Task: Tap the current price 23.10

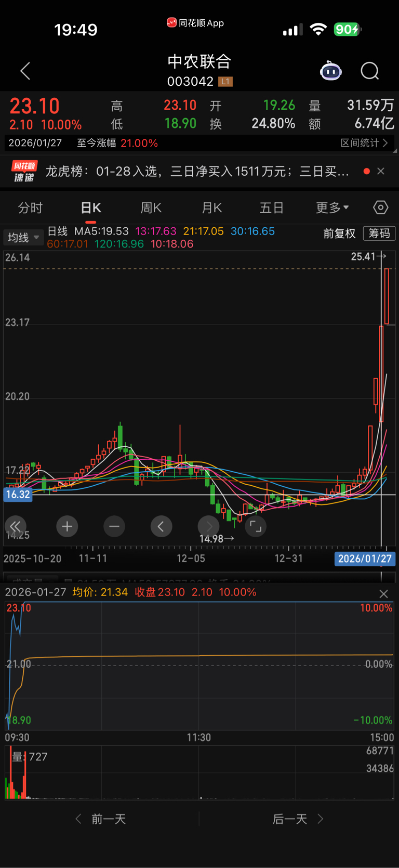Action: 35,106
